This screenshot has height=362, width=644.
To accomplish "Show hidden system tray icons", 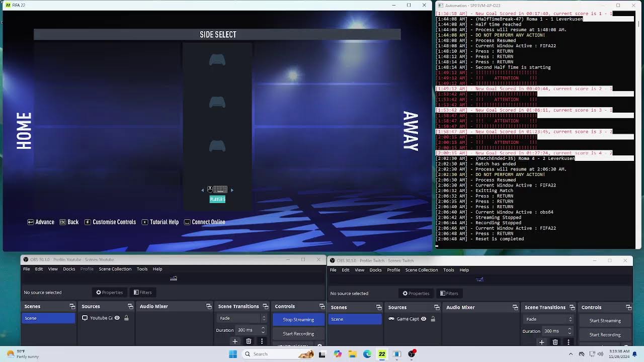I will (571, 354).
